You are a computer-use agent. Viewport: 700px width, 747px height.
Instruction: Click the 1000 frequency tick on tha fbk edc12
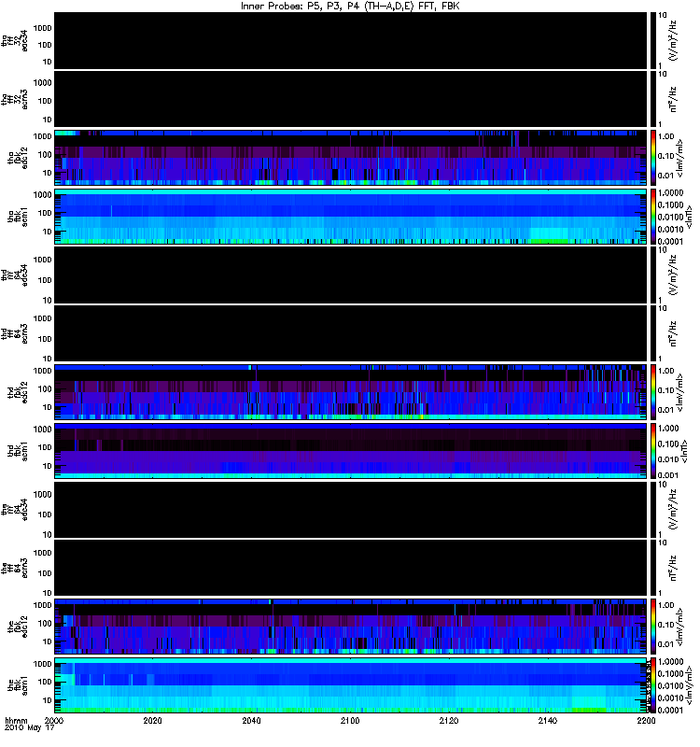[42, 136]
